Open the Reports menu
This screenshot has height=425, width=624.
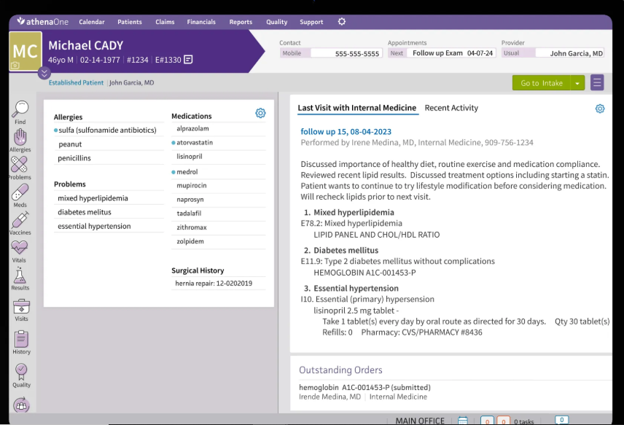240,22
